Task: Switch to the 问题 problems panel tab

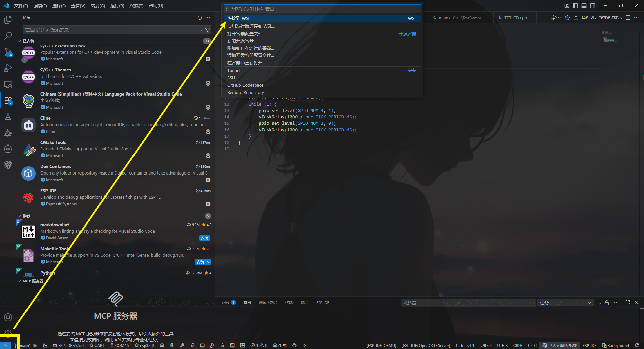Action: [x=229, y=303]
